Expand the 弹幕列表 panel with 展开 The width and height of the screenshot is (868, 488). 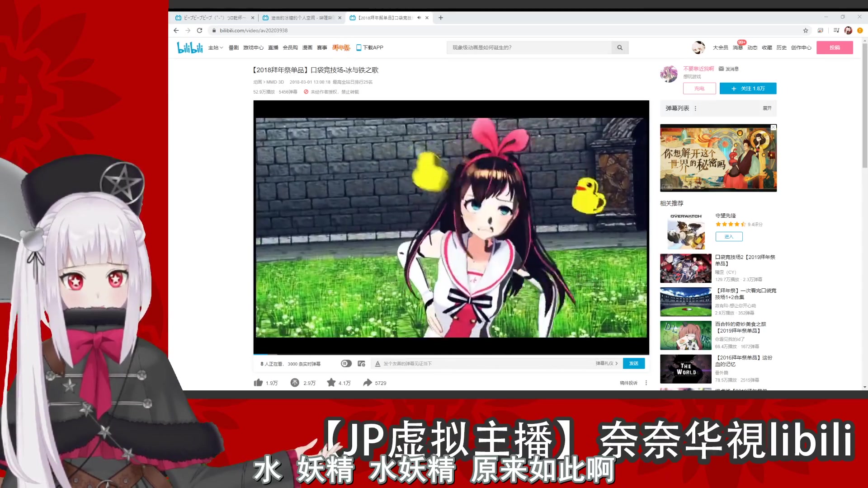pos(767,108)
